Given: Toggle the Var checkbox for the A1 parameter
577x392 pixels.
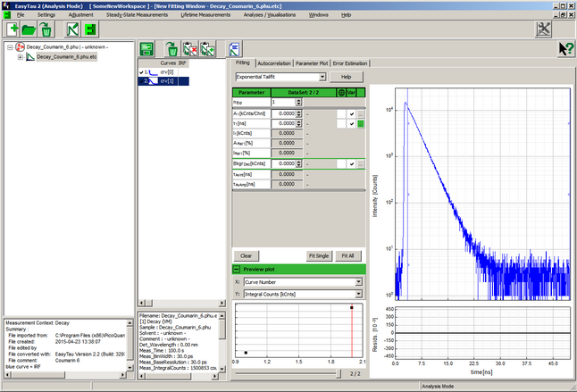Looking at the screenshot, I should 352,113.
